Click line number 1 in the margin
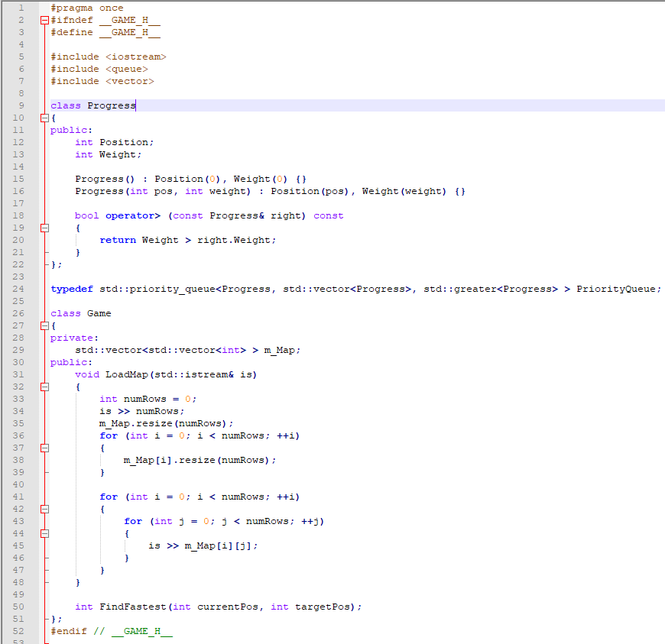This screenshot has width=665, height=644. point(21,8)
